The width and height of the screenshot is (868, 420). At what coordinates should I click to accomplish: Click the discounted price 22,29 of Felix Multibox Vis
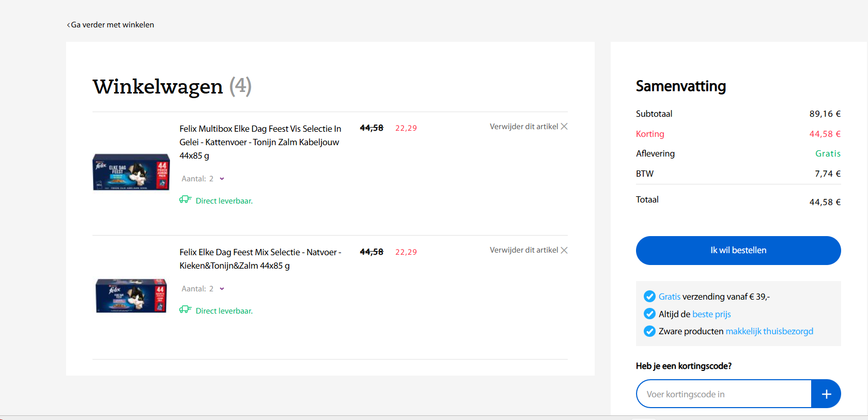406,128
